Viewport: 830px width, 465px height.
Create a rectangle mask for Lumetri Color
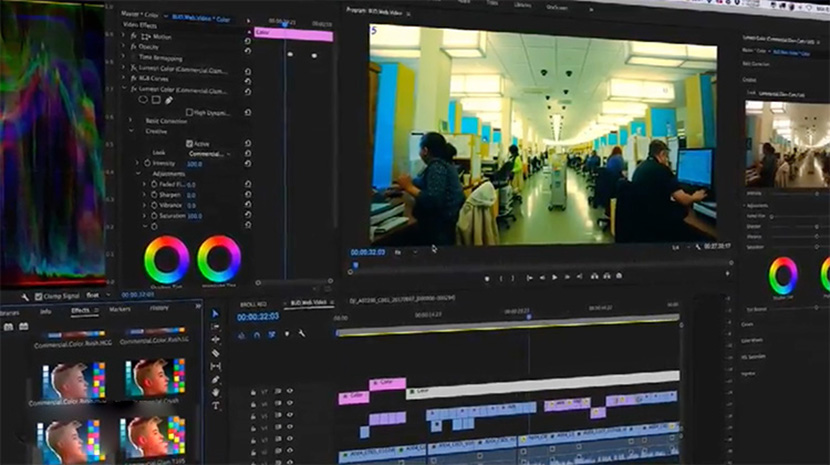pos(156,100)
